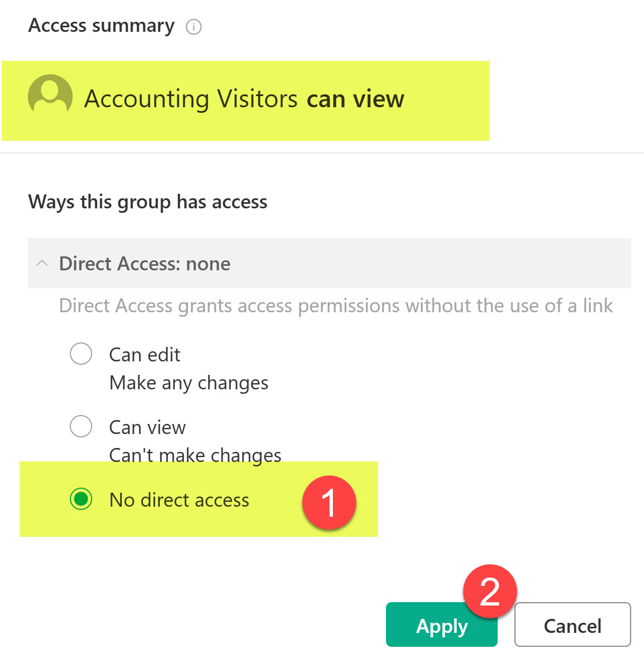This screenshot has width=644, height=658.
Task: Click the red number 1 annotation badge
Action: tap(329, 503)
